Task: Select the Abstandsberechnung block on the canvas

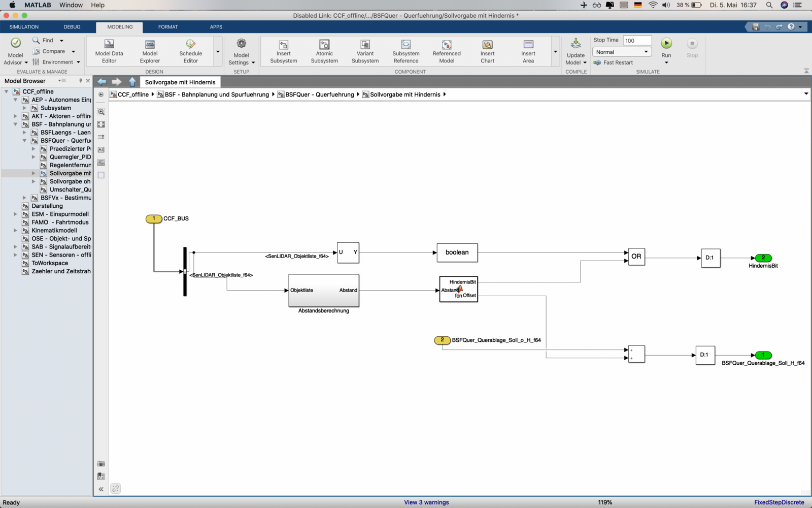Action: pyautogui.click(x=324, y=291)
